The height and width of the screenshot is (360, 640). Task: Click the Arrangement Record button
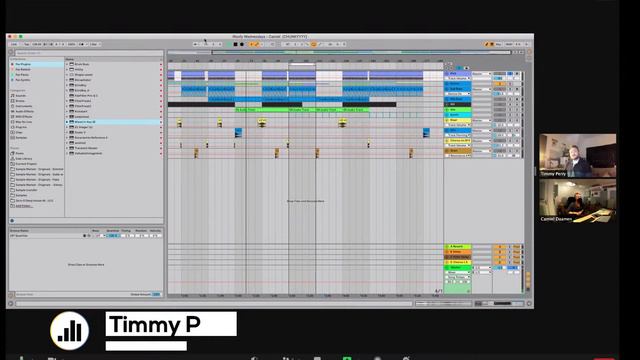tap(242, 44)
